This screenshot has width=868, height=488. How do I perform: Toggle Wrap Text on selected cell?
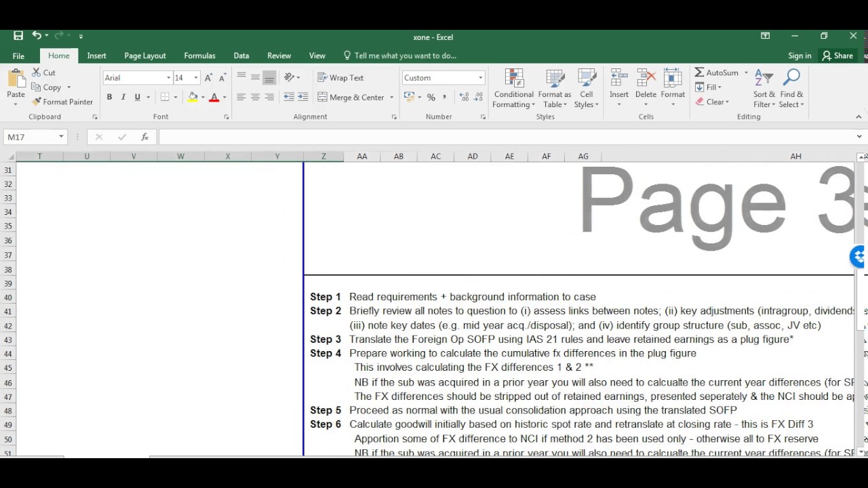(x=340, y=78)
